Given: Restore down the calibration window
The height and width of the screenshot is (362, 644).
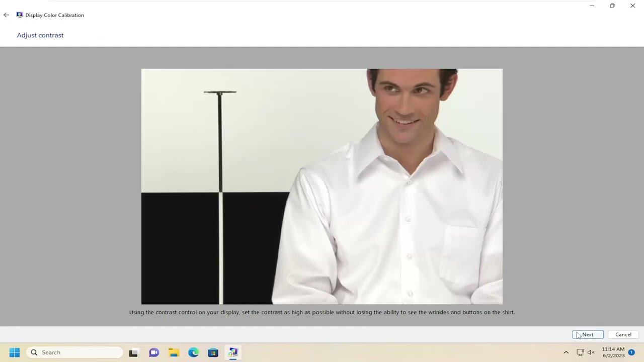Looking at the screenshot, I should (x=612, y=6).
